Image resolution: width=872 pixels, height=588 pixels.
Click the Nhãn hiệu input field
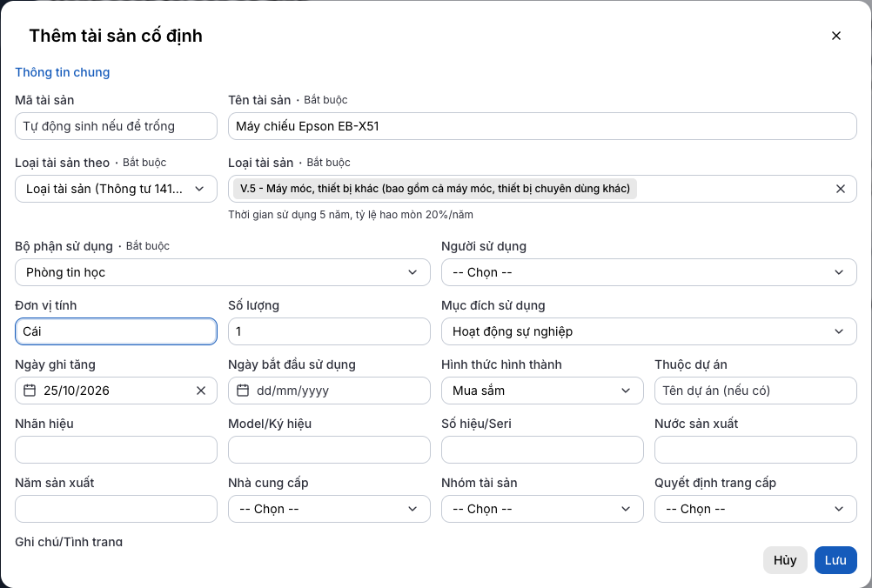116,450
